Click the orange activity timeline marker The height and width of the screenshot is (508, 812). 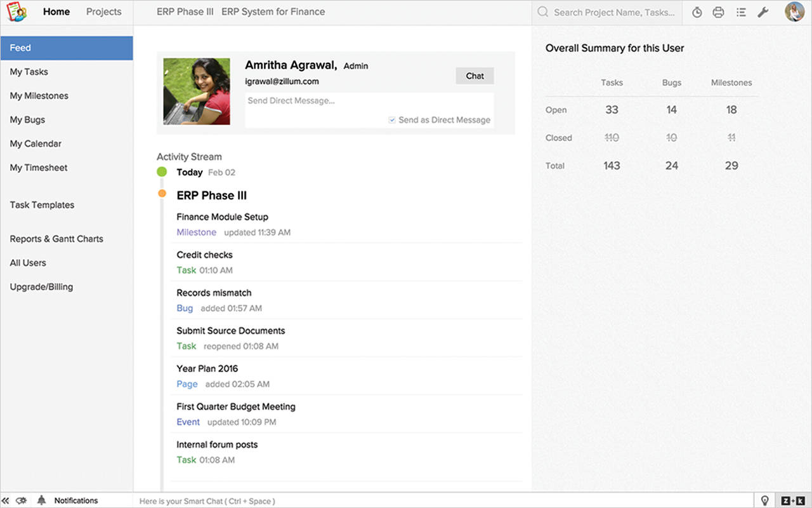[x=161, y=193]
